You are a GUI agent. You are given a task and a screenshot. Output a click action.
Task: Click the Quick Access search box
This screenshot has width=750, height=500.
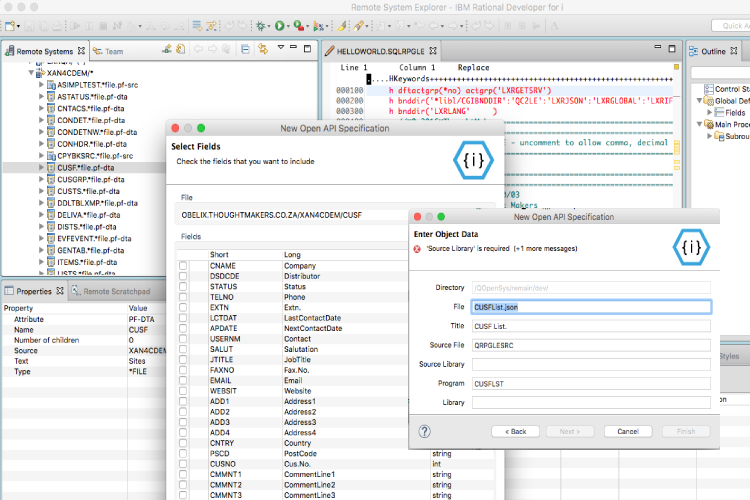[x=730, y=26]
